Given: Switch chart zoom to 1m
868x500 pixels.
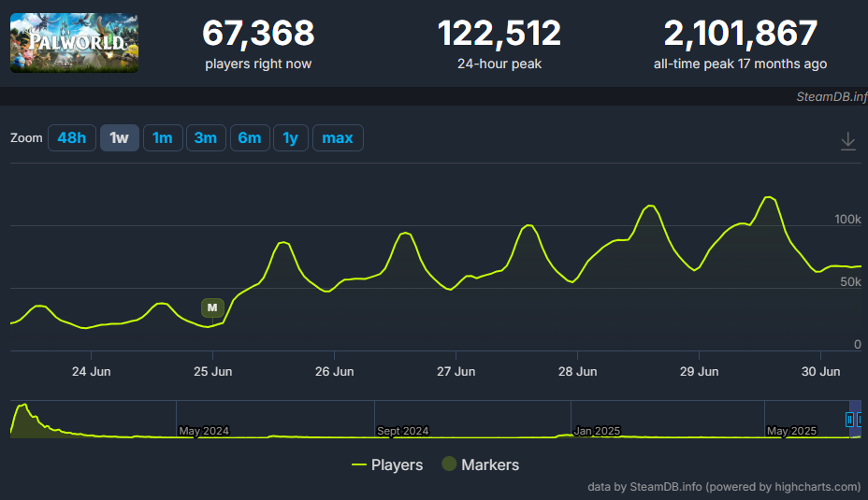Looking at the screenshot, I should 163,137.
